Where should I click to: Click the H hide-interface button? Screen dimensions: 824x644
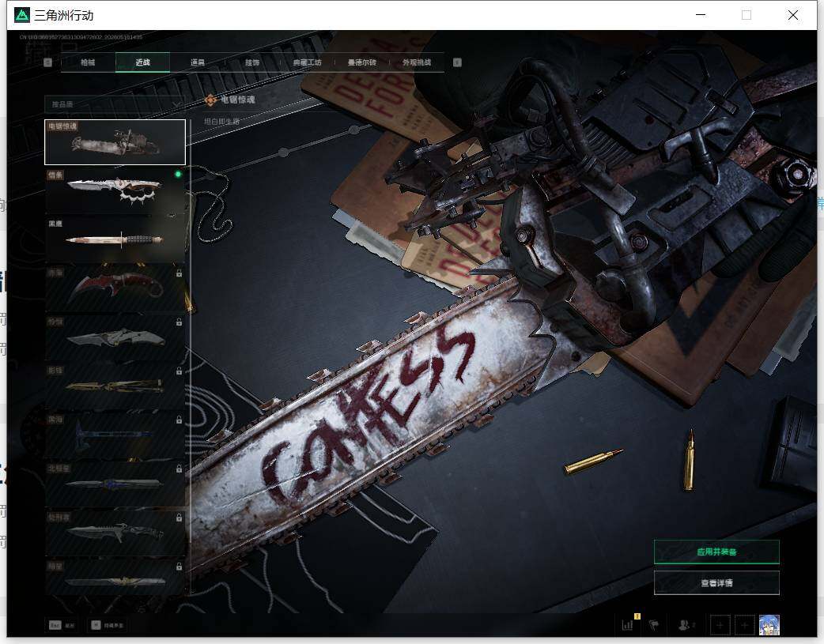tap(108, 625)
